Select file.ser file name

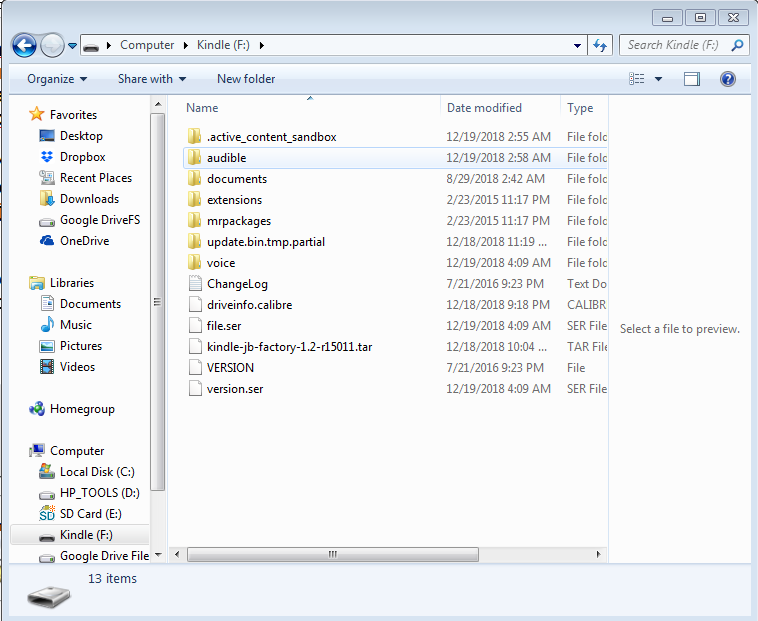click(x=224, y=326)
